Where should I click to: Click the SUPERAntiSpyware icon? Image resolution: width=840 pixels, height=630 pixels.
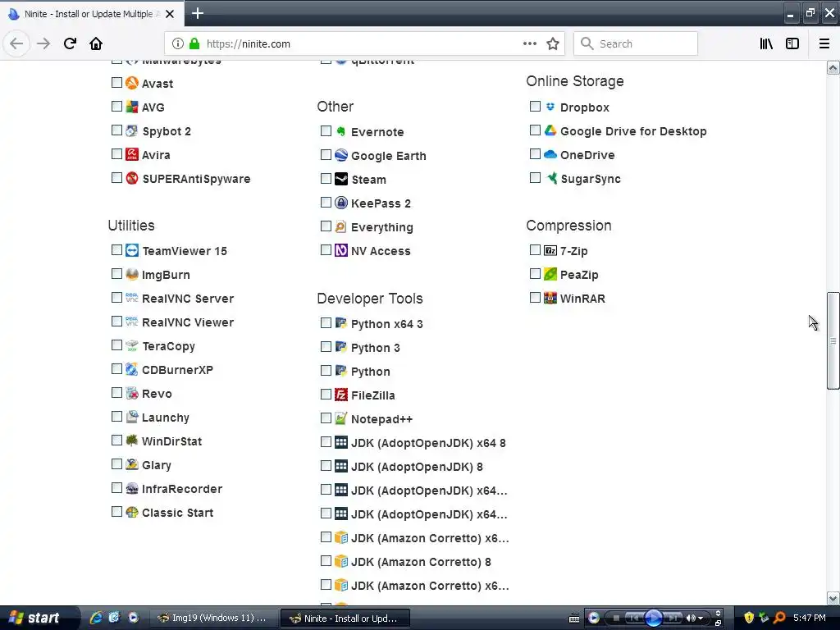(x=132, y=178)
